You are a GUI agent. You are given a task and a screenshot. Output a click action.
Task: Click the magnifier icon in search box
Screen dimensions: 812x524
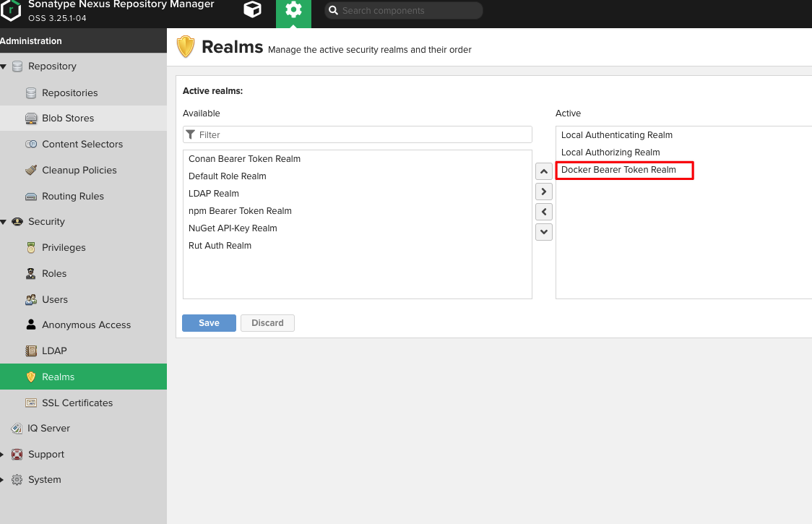click(x=334, y=10)
